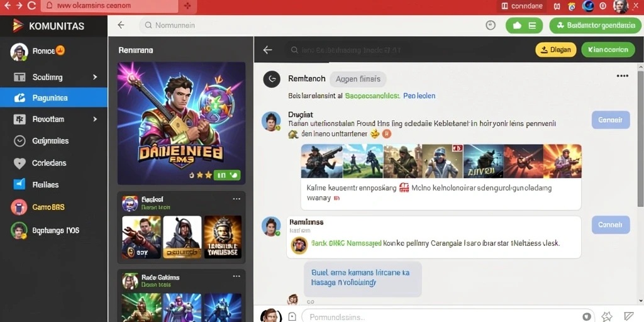Open Reliaes in the sidebar
Screen dimensions: 644x322
(x=53, y=185)
